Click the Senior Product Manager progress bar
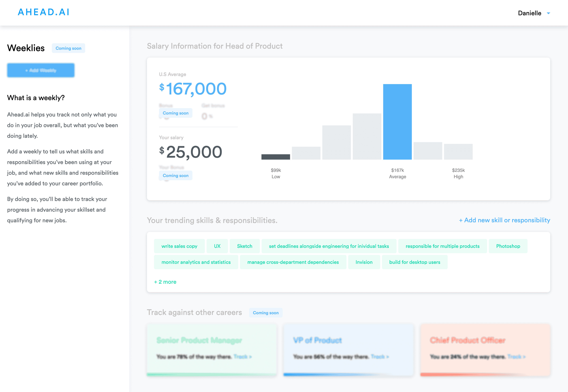Screen dimensions: 568x392 [211, 375]
